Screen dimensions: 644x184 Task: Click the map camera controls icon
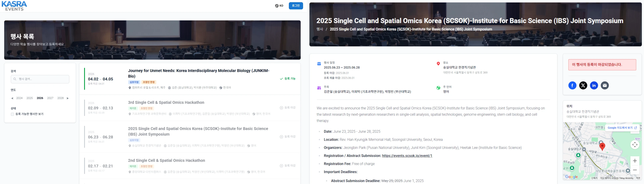point(635,145)
